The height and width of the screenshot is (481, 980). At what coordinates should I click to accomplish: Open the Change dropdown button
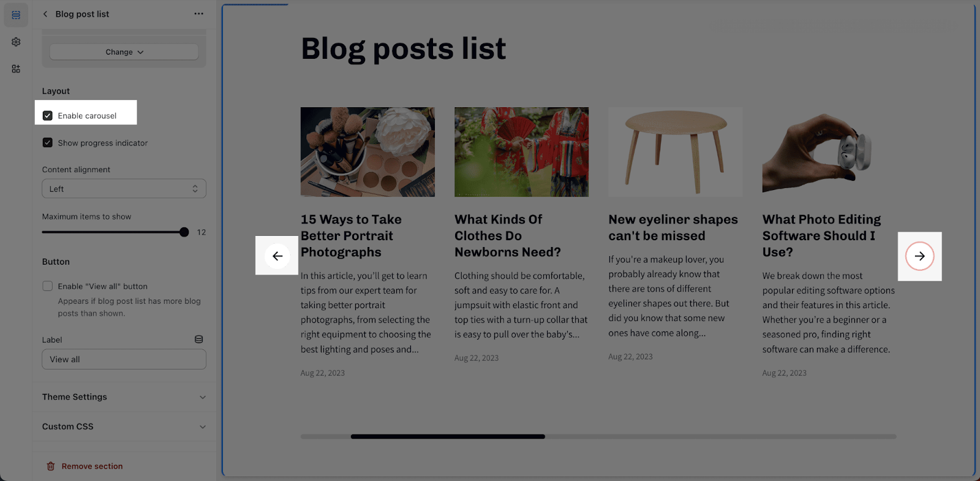tap(124, 52)
